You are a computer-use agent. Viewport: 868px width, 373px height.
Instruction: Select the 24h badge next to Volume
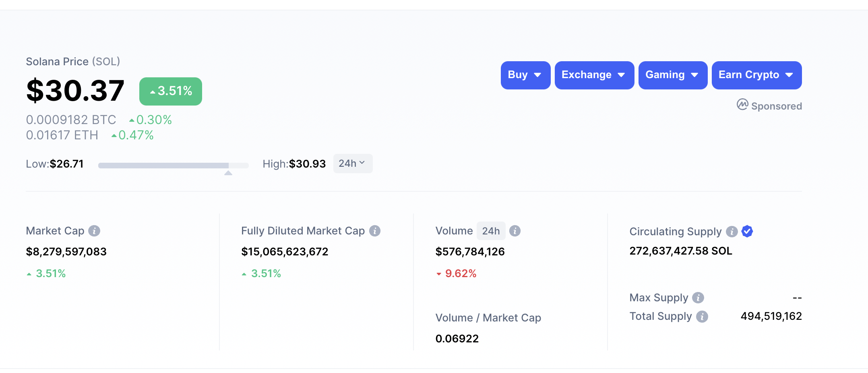pos(491,231)
